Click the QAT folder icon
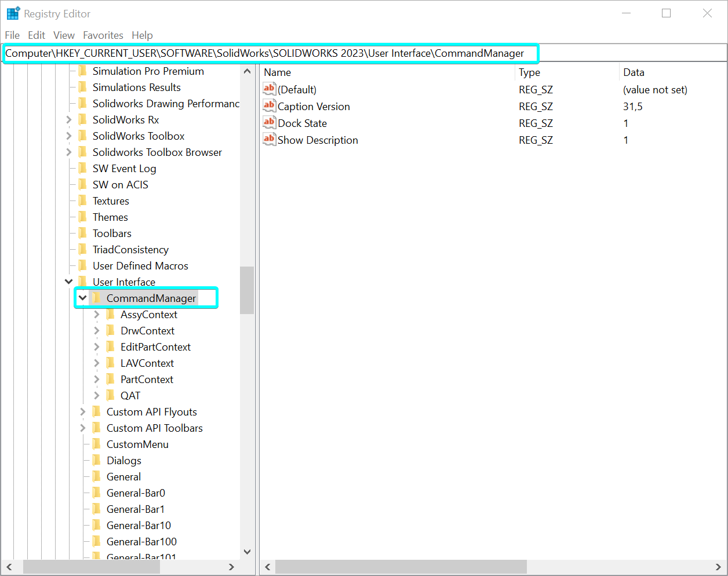Viewport: 728px width, 576px height. pyautogui.click(x=111, y=395)
